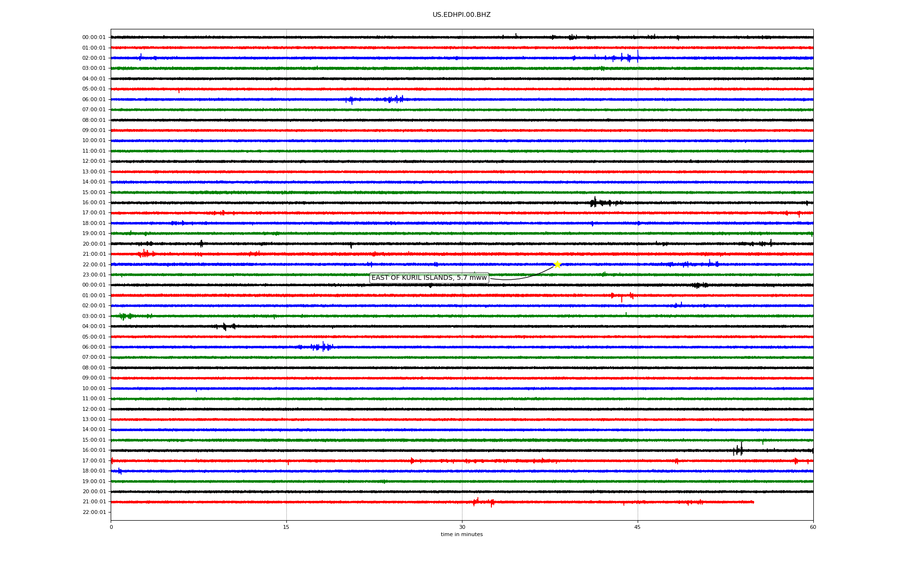Click the East of Kuril Islands annotation label
Image resolution: width=924 pixels, height=578 pixels.
[429, 278]
